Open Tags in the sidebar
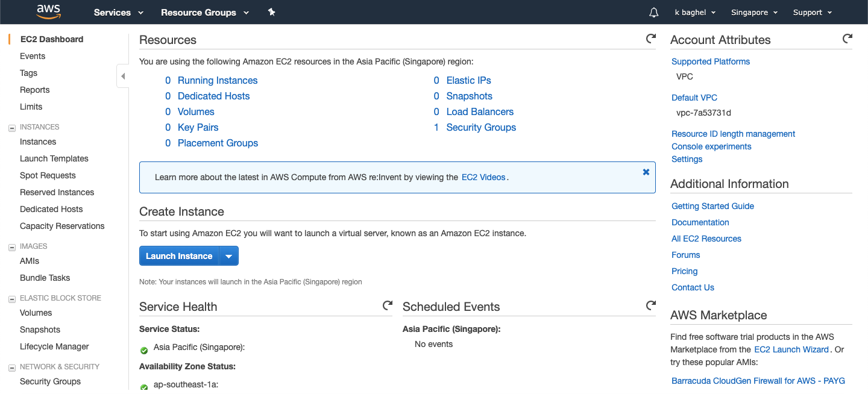 click(28, 73)
